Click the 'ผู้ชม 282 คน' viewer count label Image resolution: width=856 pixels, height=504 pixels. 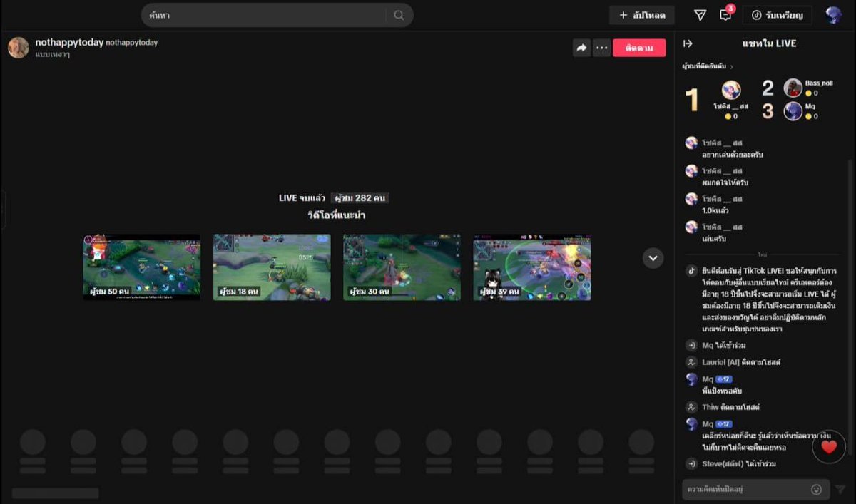point(360,198)
